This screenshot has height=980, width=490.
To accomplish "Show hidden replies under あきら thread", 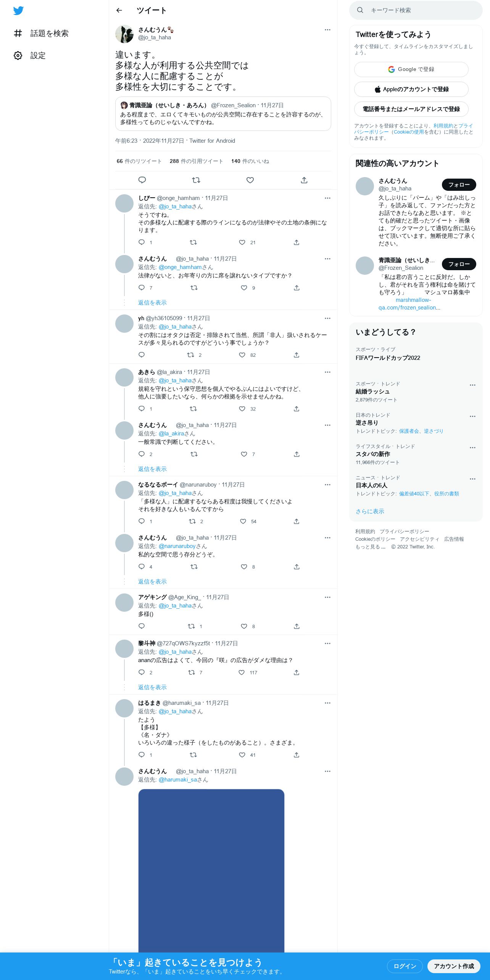I will (152, 469).
